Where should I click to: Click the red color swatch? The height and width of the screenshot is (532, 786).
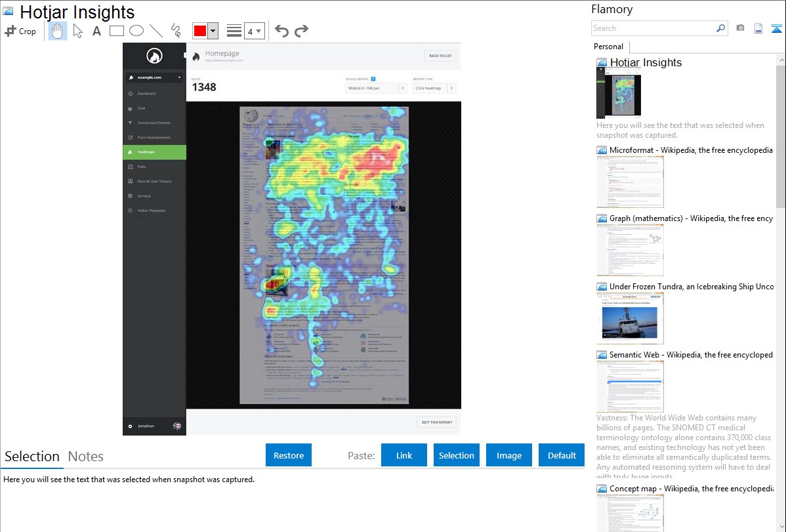click(200, 31)
